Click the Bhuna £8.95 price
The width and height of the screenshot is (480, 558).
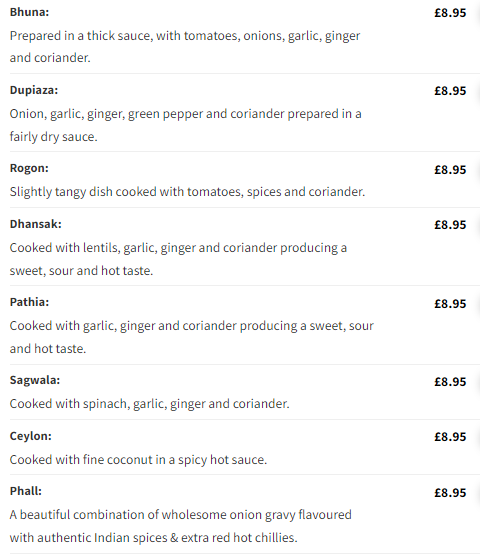tap(450, 13)
